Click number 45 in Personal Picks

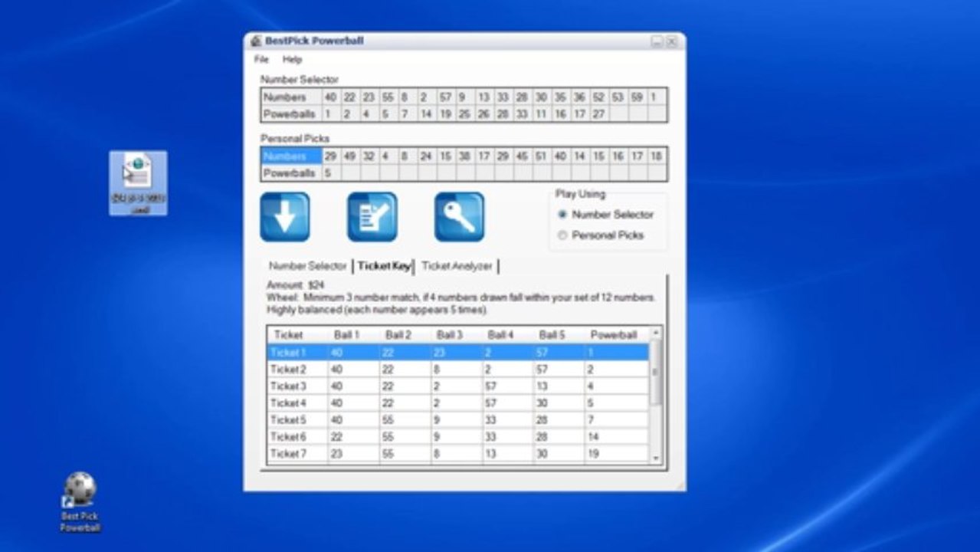522,156
